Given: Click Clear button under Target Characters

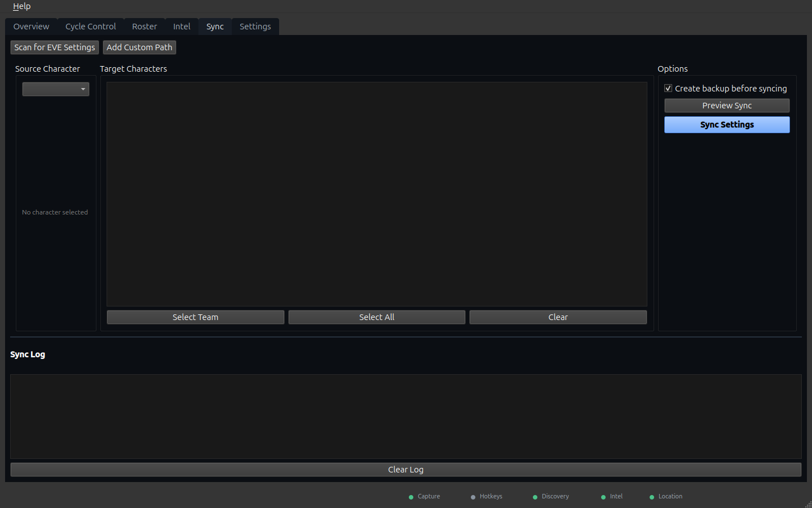Looking at the screenshot, I should pos(558,317).
